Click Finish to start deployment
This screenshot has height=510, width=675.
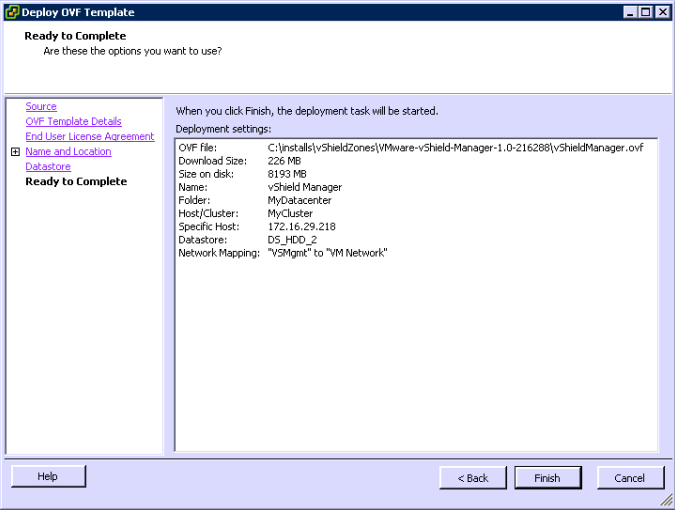tap(547, 478)
